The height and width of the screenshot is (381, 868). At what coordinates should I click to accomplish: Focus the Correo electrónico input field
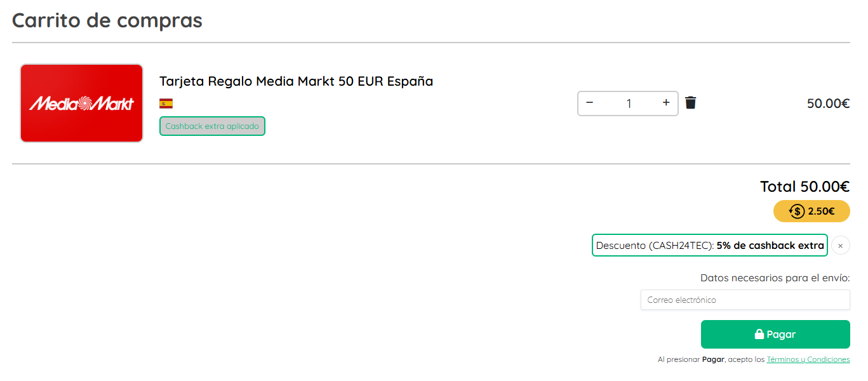[x=745, y=300]
